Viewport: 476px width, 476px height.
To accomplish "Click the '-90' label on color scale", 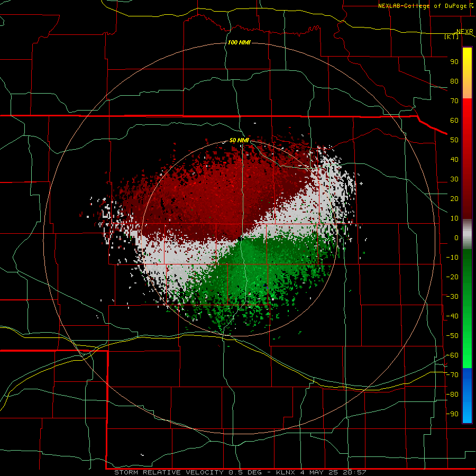I will (452, 414).
